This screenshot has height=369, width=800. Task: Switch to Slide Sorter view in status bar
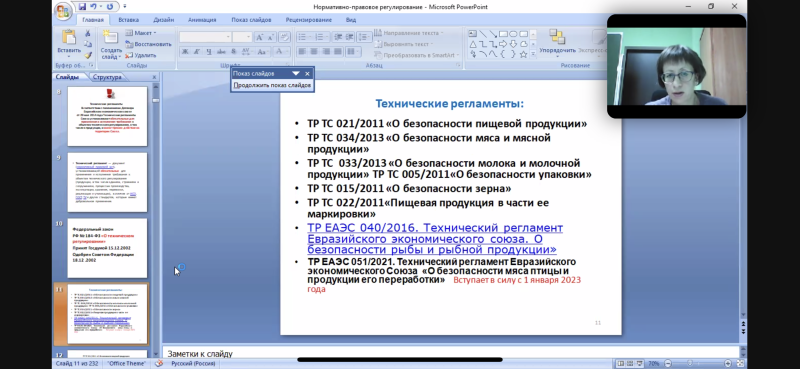coord(630,363)
